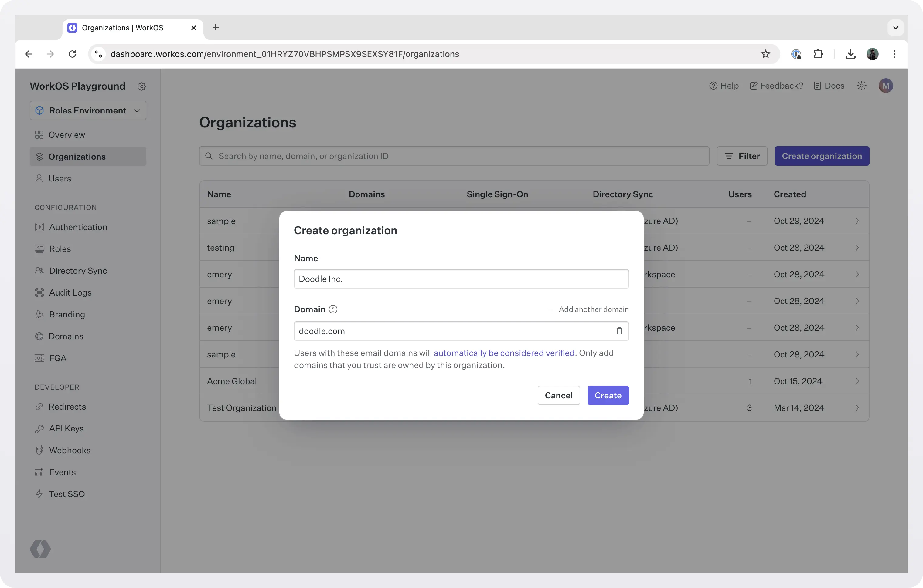Screen dimensions: 923x588
Task: Click the Users column header
Action: coord(740,194)
